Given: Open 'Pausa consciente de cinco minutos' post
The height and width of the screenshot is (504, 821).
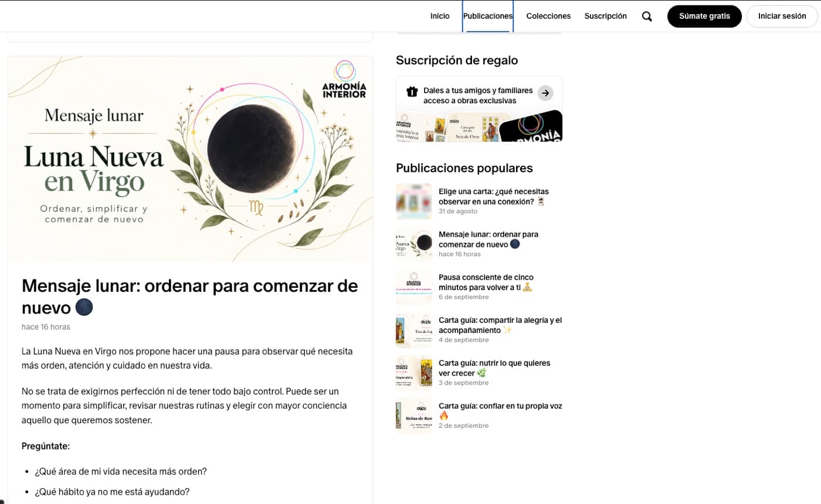Looking at the screenshot, I should click(x=486, y=282).
